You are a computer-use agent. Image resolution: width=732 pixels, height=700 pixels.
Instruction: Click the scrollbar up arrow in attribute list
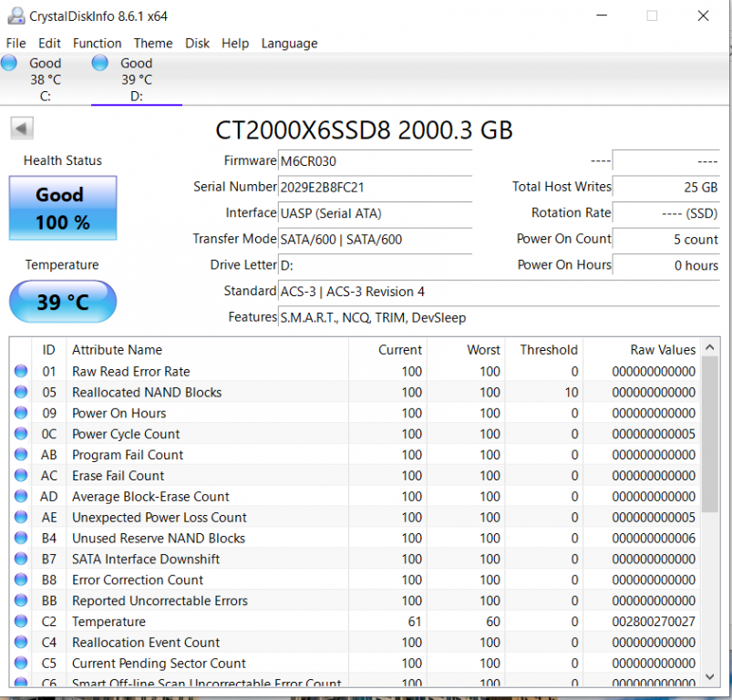[711, 349]
